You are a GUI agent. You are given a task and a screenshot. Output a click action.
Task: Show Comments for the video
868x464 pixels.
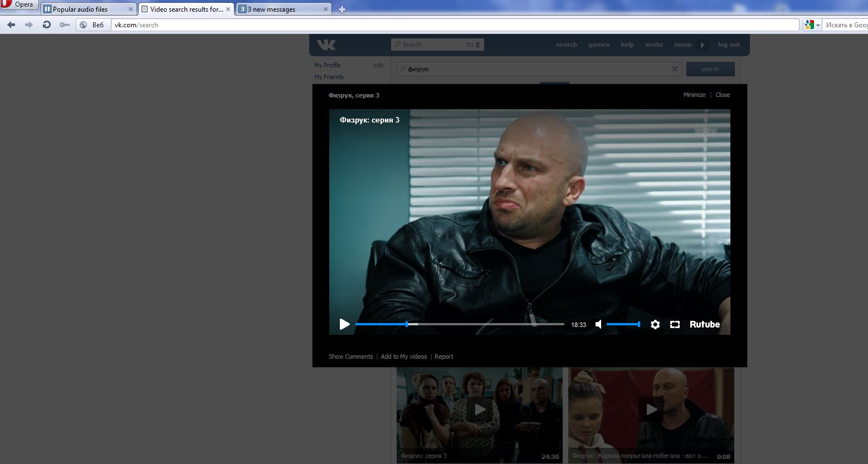point(350,356)
